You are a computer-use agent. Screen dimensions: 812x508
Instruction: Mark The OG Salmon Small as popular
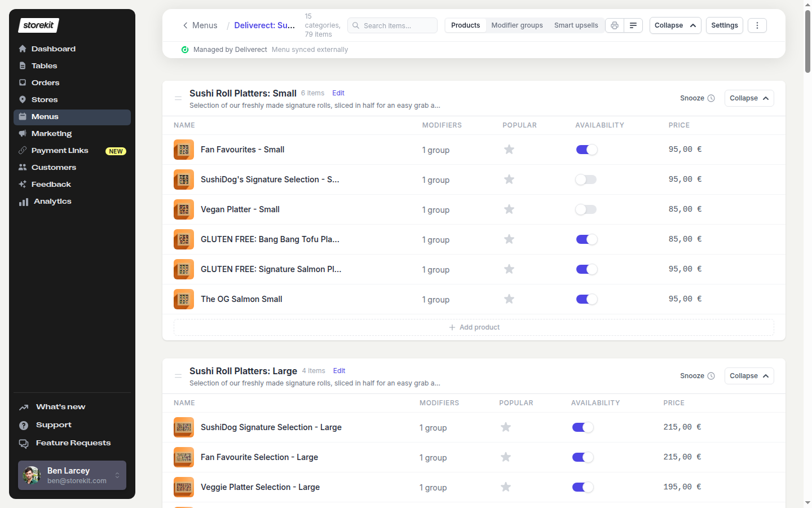pos(509,299)
